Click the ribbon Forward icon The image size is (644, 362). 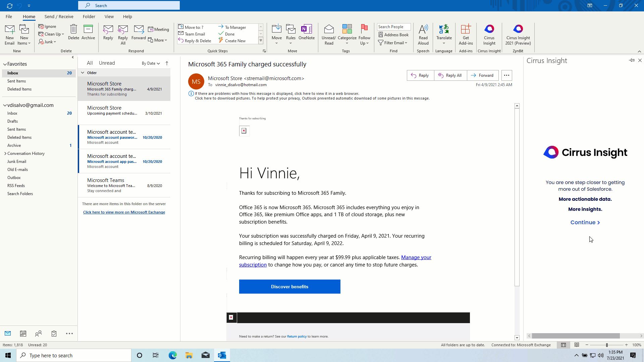point(139,29)
